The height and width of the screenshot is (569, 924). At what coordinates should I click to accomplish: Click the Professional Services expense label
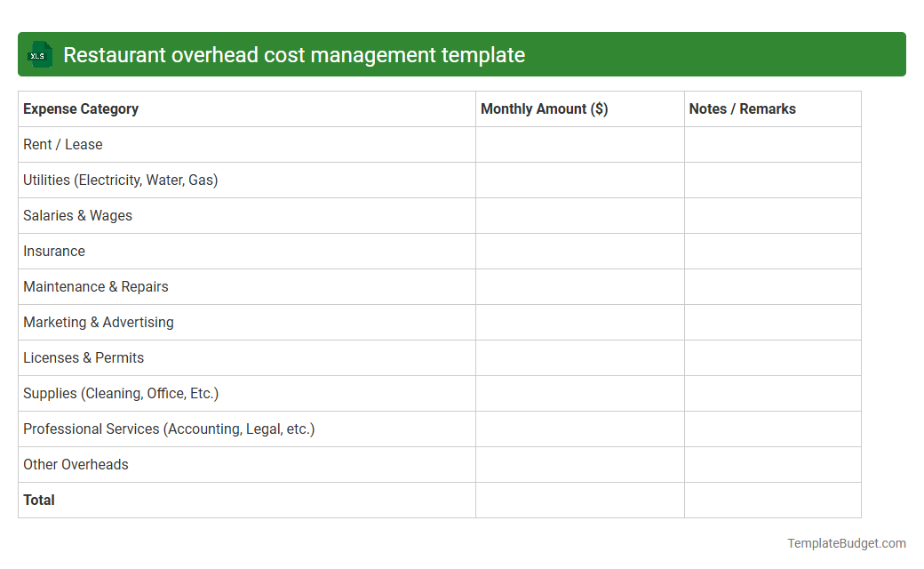[x=169, y=429]
